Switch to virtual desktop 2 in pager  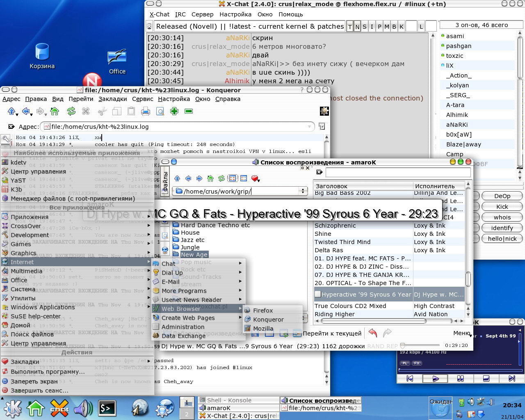click(187, 414)
